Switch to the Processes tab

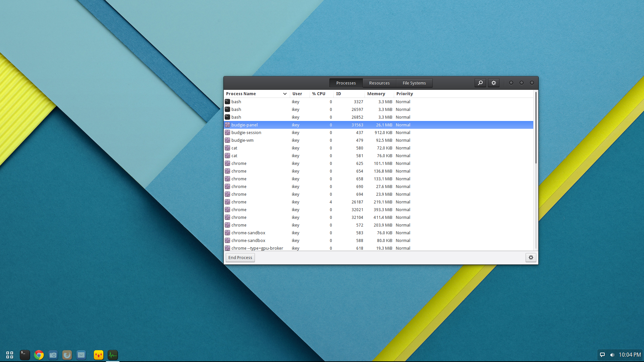pos(346,83)
